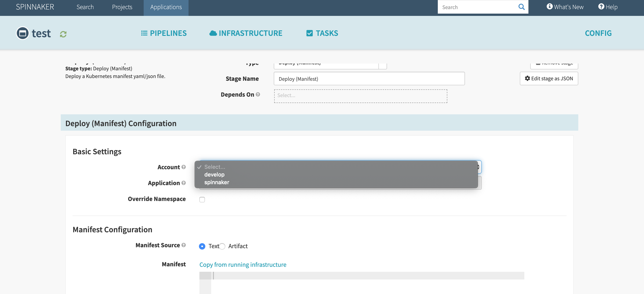Image resolution: width=644 pixels, height=294 pixels.
Task: Click Edit stage as JSON button
Action: [549, 78]
